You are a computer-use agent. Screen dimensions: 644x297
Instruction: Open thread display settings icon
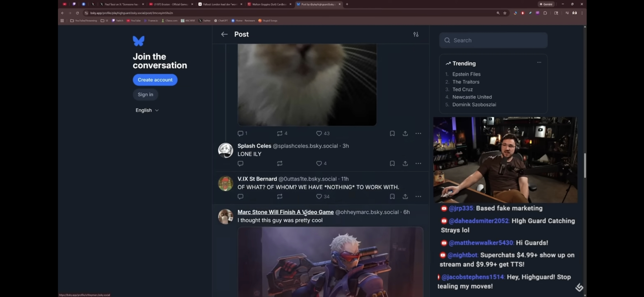(x=416, y=34)
